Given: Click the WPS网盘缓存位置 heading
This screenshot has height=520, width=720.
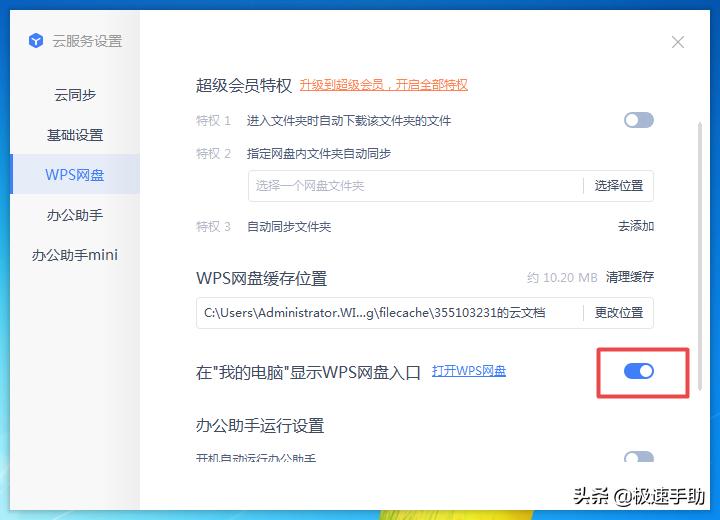Looking at the screenshot, I should 261,278.
